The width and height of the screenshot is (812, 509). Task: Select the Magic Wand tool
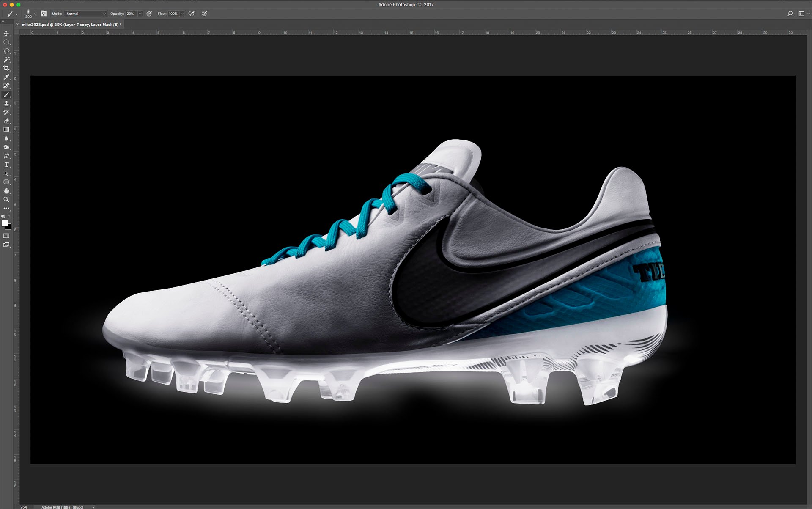click(x=6, y=60)
